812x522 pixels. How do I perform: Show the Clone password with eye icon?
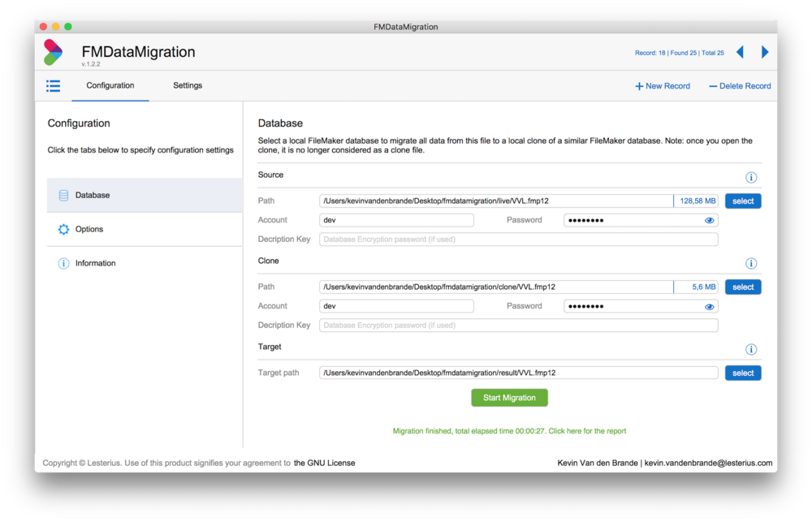710,307
